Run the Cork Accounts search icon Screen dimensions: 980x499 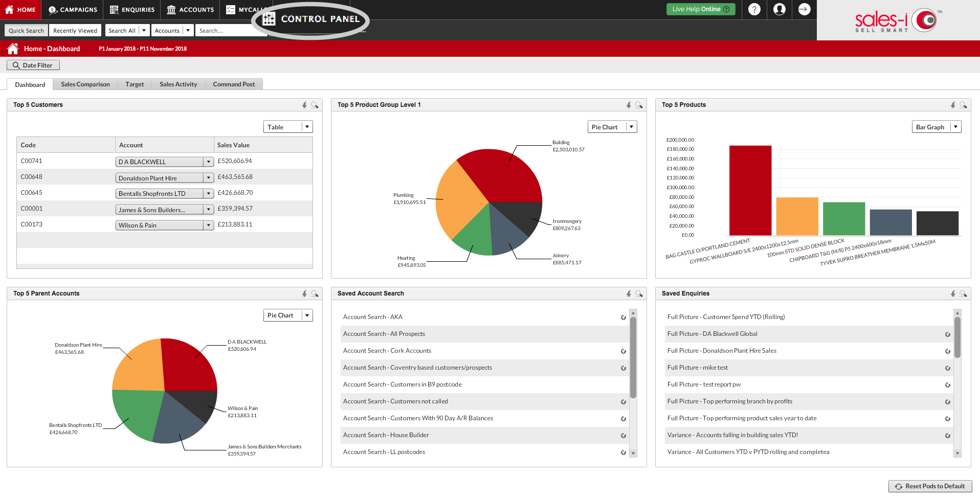click(623, 351)
